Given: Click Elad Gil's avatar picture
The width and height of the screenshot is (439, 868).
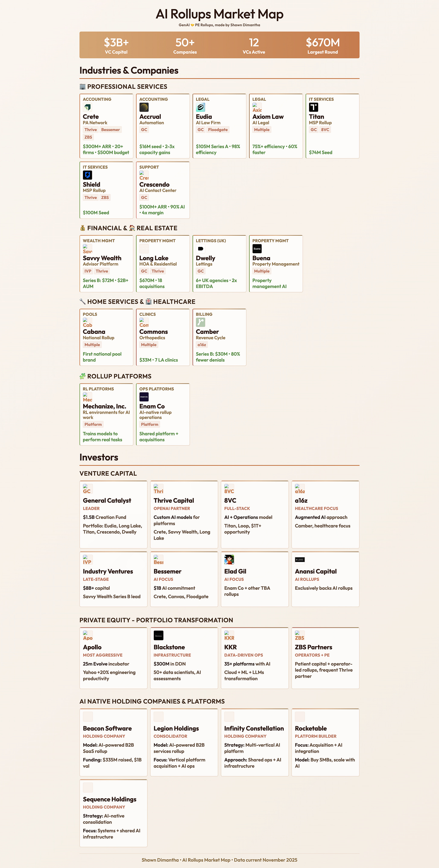Looking at the screenshot, I should tap(229, 559).
